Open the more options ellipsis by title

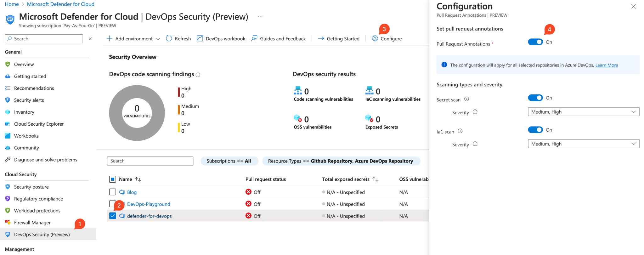coord(260,17)
